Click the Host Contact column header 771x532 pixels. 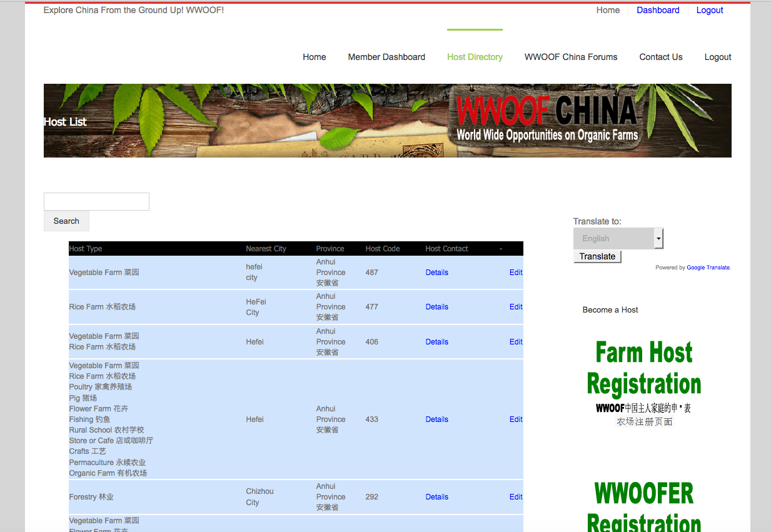(x=446, y=249)
